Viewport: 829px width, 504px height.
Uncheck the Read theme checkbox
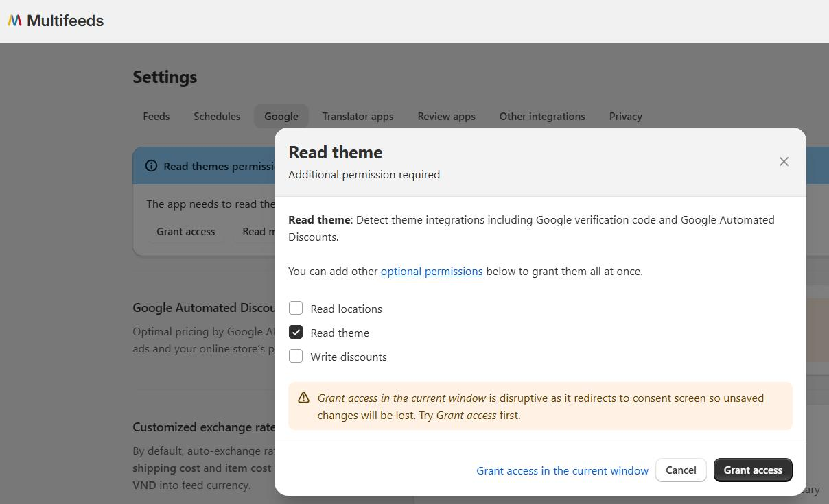[x=296, y=332]
